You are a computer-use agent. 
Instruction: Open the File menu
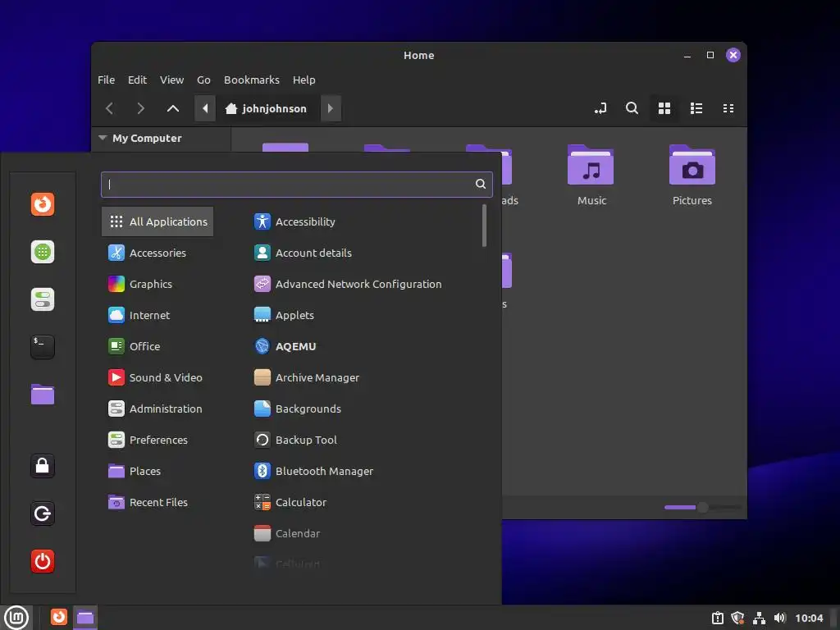pyautogui.click(x=106, y=80)
